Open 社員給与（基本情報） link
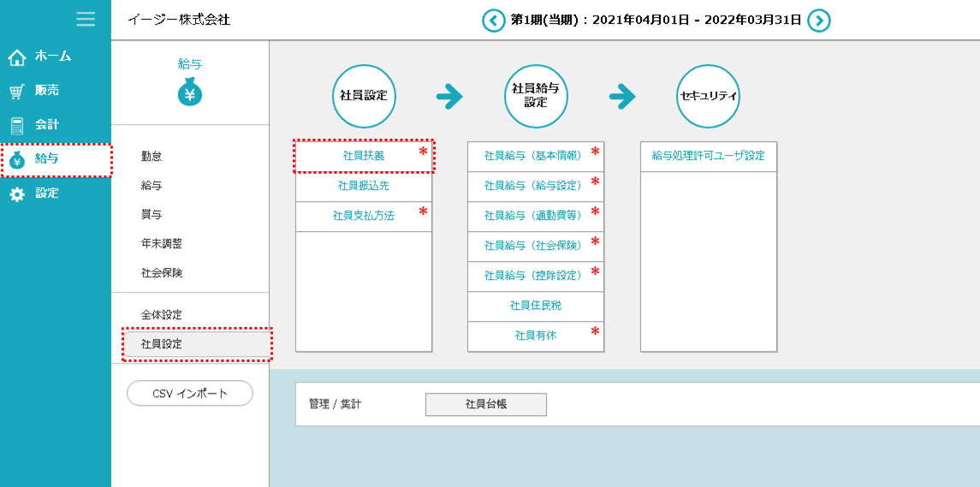 tap(533, 156)
